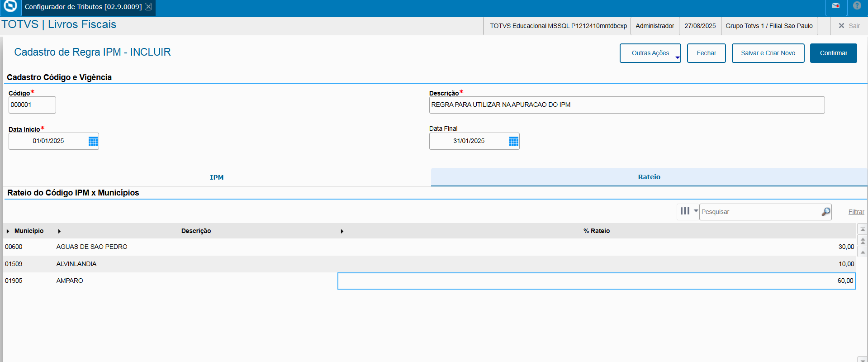This screenshot has height=362, width=868.
Task: Click Salvar e Criar Novo button
Action: tap(768, 53)
